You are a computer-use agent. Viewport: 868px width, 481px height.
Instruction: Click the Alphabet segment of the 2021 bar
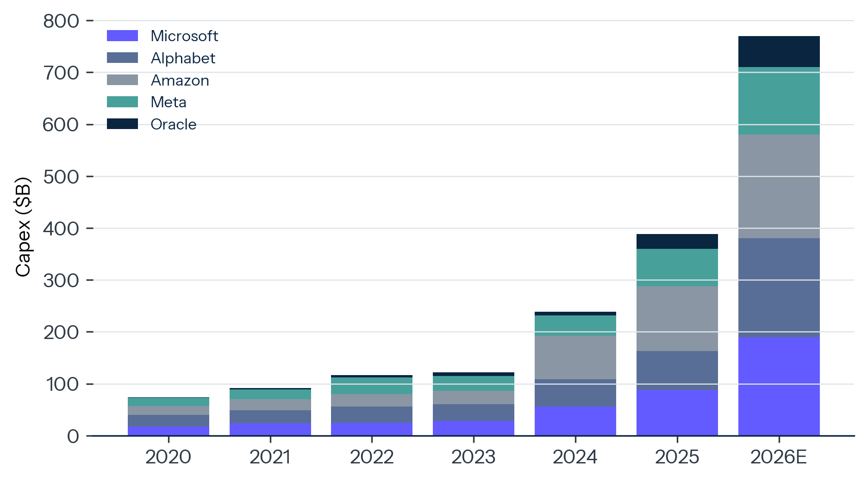[270, 417]
